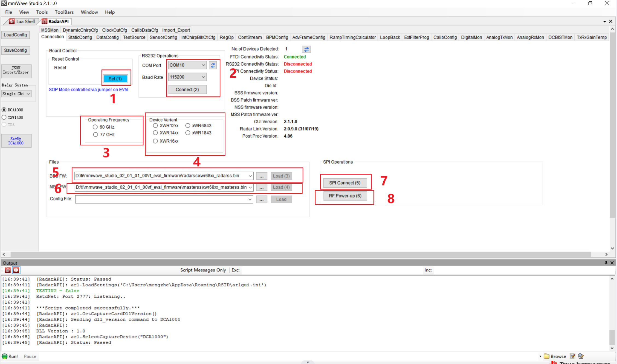
Task: Select the 77 GHz operating frequency
Action: coord(95,135)
